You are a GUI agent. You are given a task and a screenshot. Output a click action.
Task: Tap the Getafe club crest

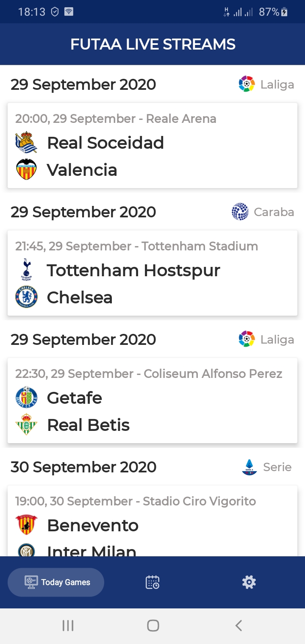(26, 397)
